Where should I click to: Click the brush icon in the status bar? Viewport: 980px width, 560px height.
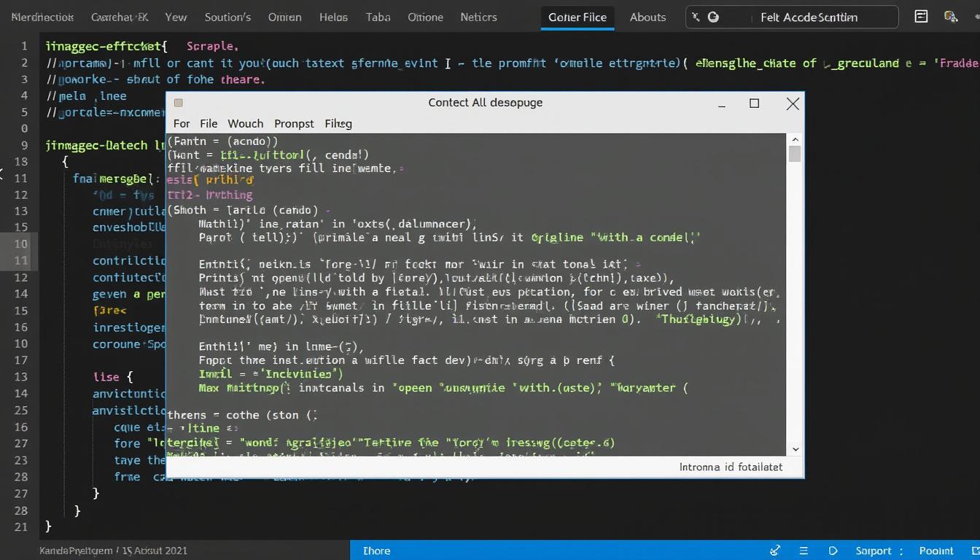[x=775, y=551]
